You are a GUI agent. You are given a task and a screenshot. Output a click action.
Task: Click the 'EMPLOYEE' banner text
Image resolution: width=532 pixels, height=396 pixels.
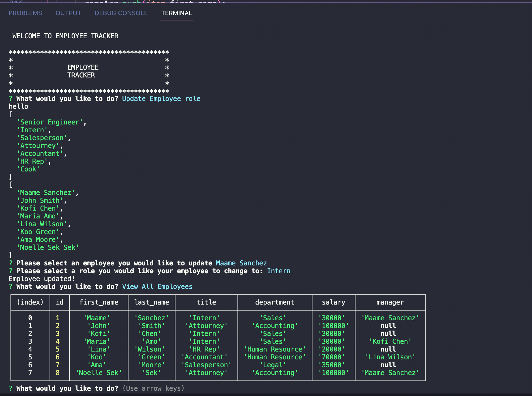83,67
